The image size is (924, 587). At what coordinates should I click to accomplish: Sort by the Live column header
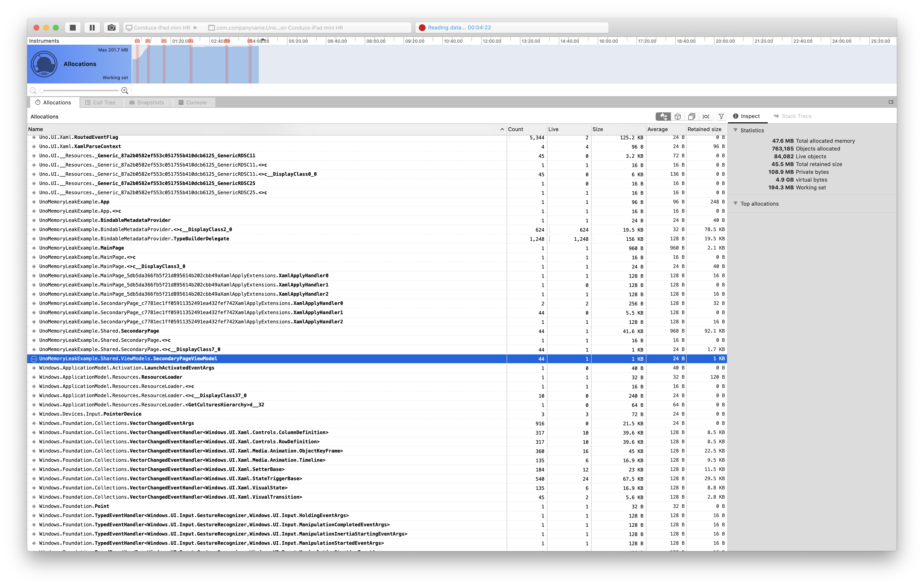coord(569,129)
